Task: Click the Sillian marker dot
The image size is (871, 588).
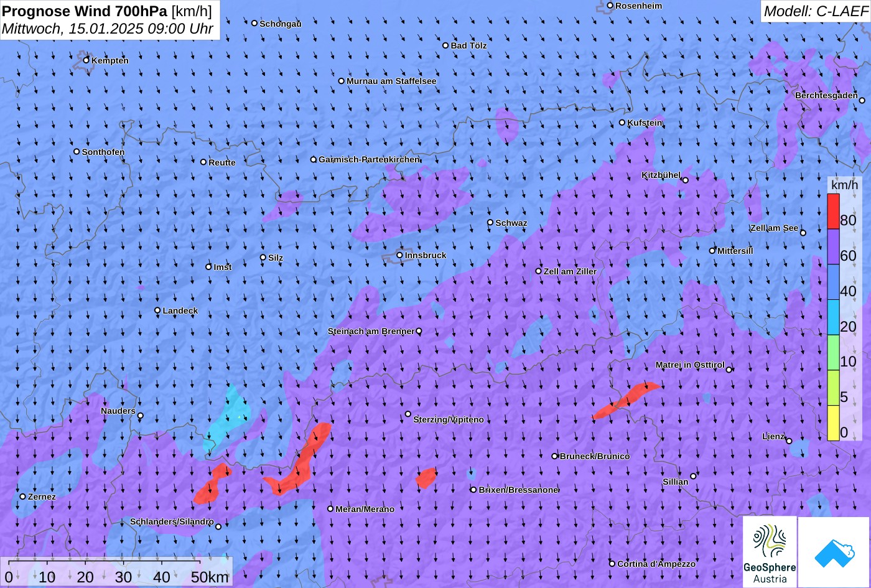Action: [x=694, y=476]
